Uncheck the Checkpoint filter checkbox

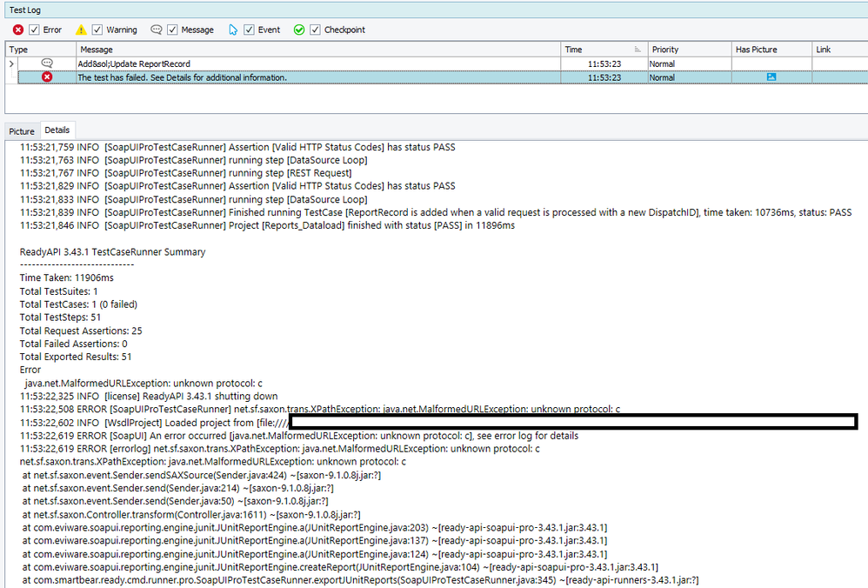tap(315, 30)
